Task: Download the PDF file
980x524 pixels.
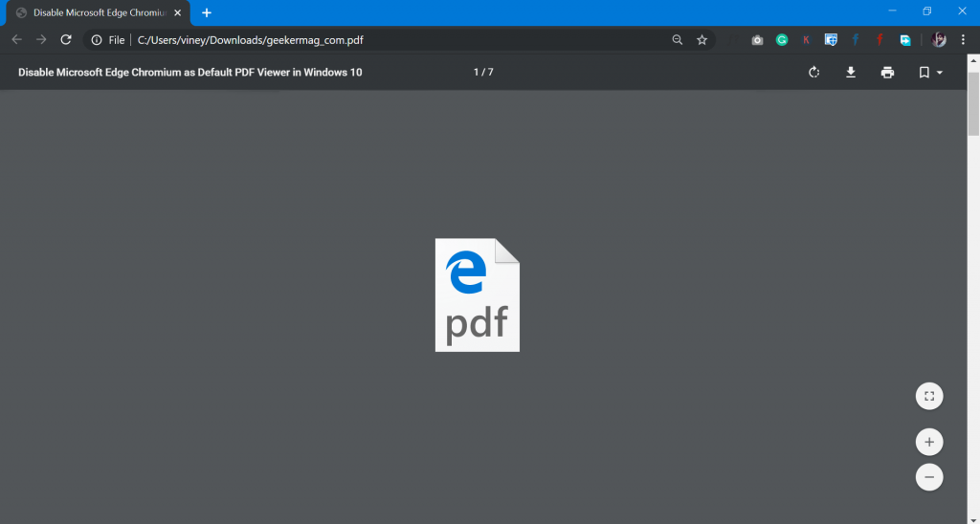Action: coord(851,73)
